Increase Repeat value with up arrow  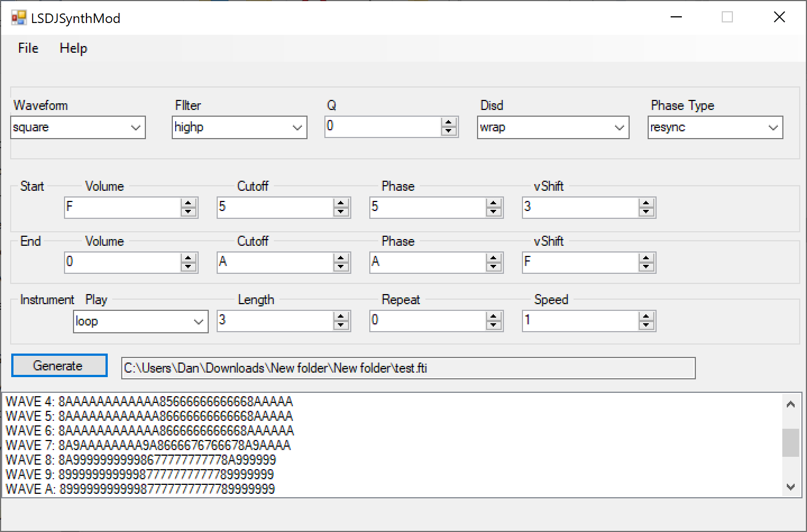(494, 317)
